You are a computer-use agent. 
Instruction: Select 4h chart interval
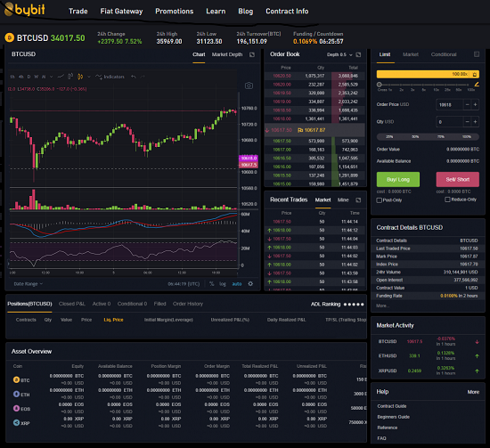(x=21, y=77)
